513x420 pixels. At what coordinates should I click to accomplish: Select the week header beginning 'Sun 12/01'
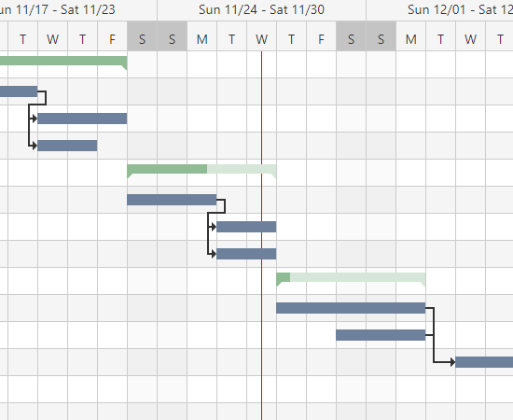coord(439,10)
